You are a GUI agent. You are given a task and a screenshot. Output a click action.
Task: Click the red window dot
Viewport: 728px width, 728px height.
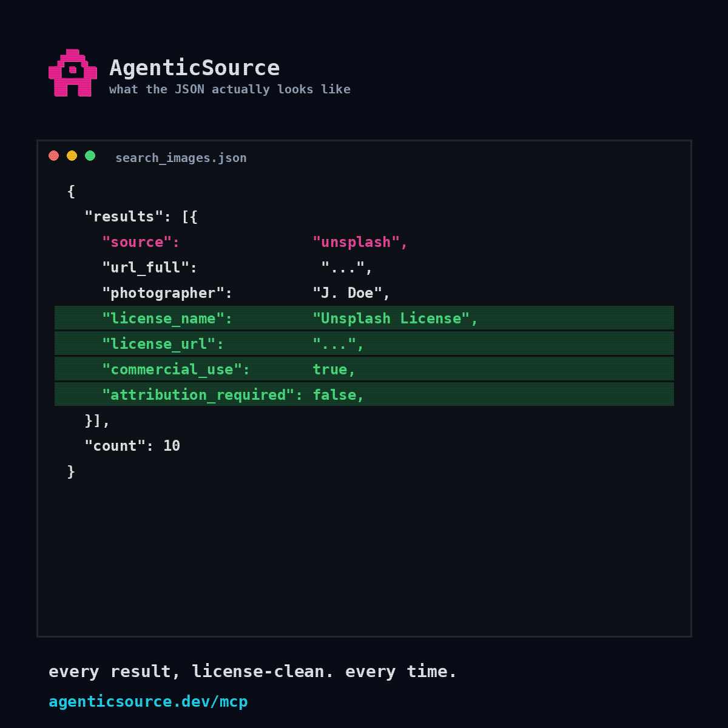tap(54, 156)
